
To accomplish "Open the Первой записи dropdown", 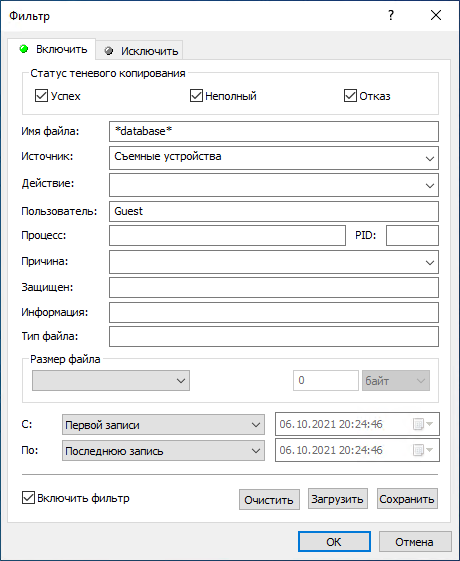I will pos(163,425).
